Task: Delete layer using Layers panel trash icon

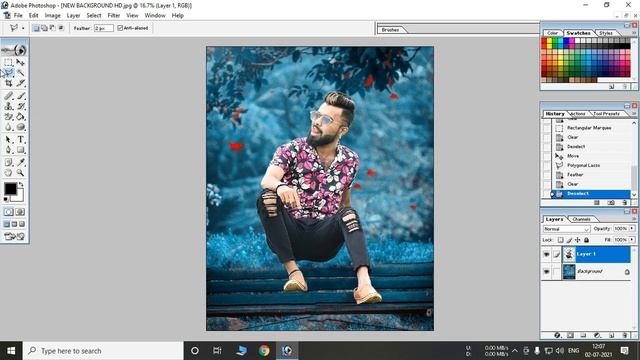Action: [x=625, y=335]
